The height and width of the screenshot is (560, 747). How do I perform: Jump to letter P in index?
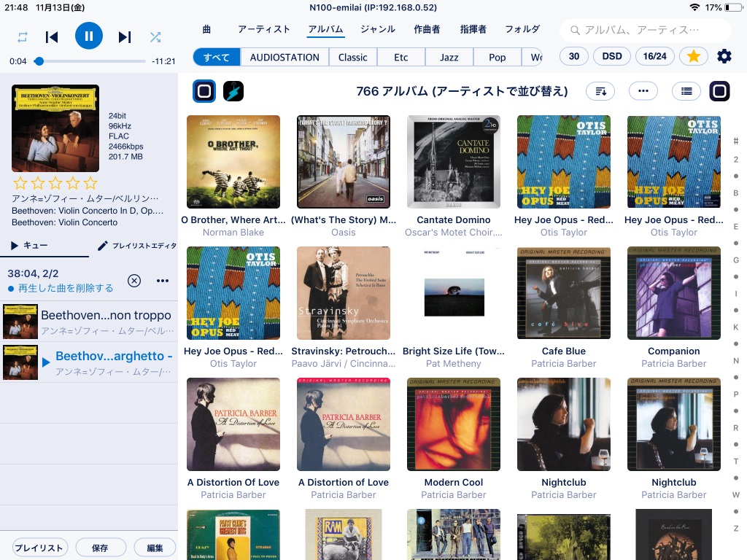[736, 394]
